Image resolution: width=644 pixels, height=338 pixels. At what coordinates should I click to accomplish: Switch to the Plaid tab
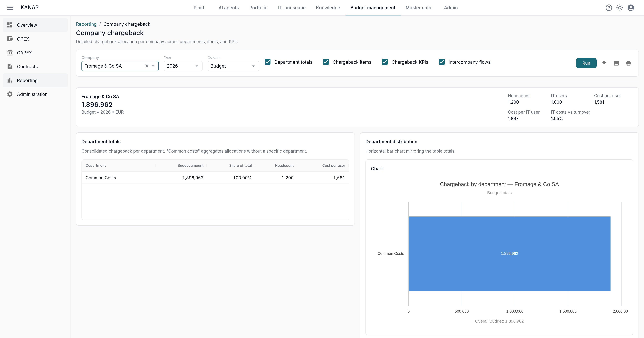[199, 8]
